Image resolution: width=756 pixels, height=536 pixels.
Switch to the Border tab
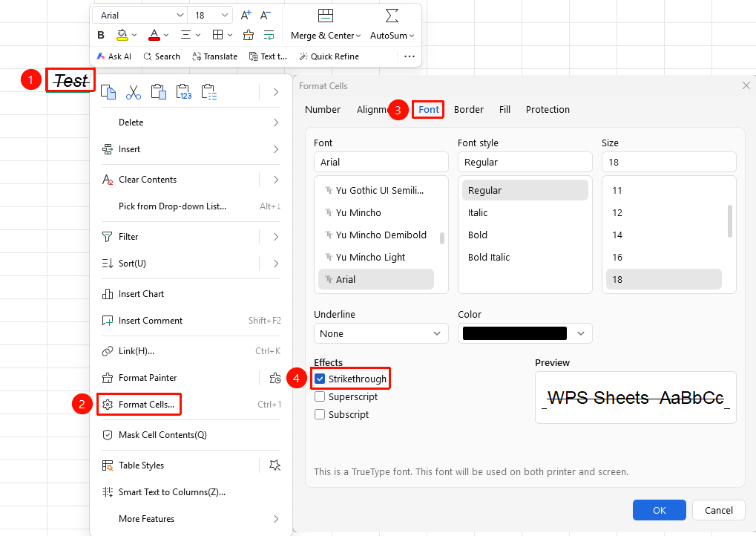pos(469,110)
